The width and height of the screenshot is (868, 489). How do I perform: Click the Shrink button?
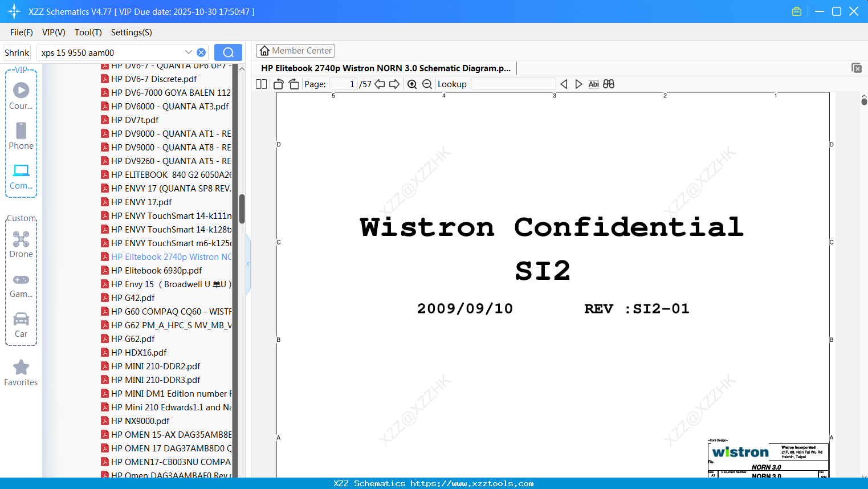(17, 52)
